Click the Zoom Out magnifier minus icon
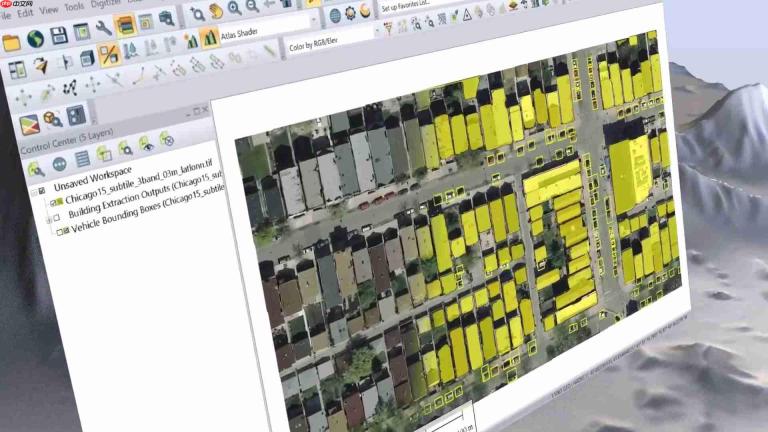 coord(252,5)
